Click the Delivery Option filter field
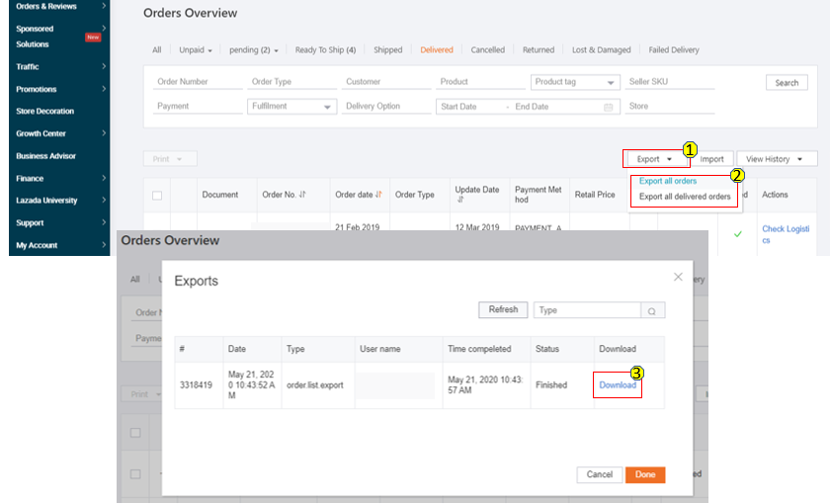 tap(386, 106)
